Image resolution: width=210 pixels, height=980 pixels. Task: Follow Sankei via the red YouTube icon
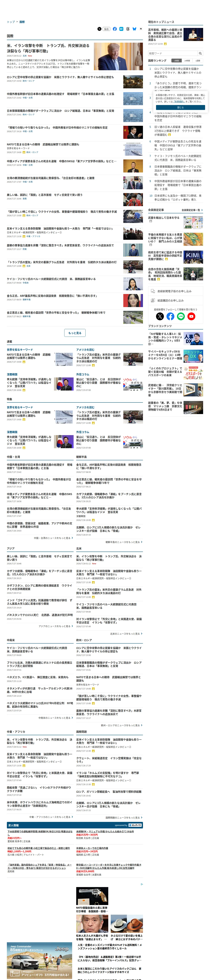coord(191,316)
